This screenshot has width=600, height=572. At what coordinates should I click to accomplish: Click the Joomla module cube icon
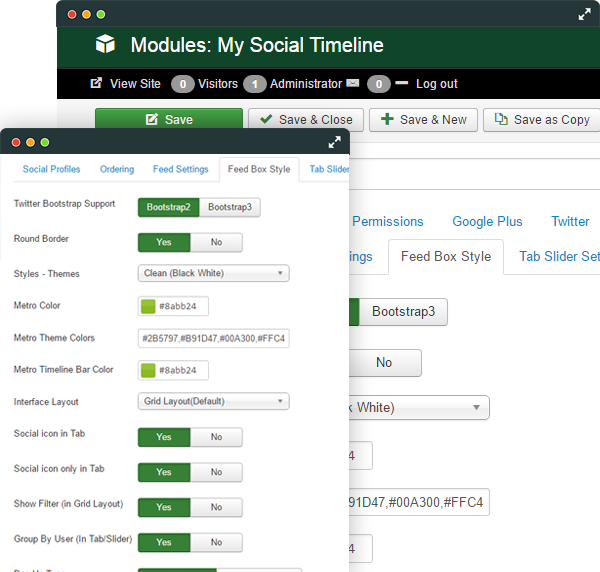tap(105, 44)
